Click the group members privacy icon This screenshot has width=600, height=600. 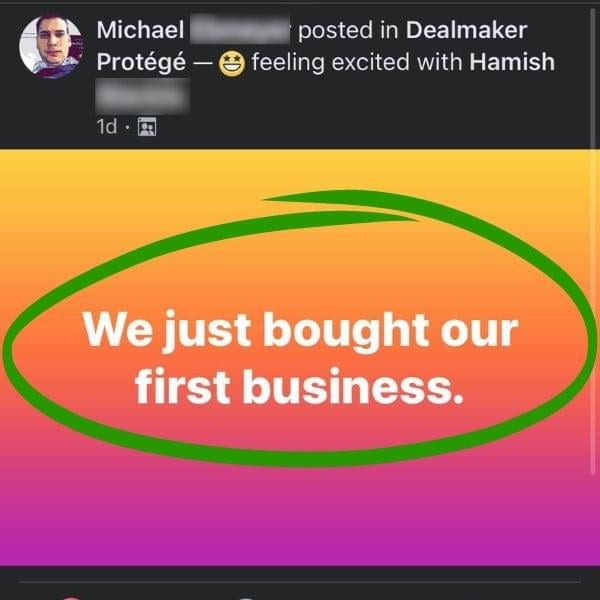tap(147, 127)
